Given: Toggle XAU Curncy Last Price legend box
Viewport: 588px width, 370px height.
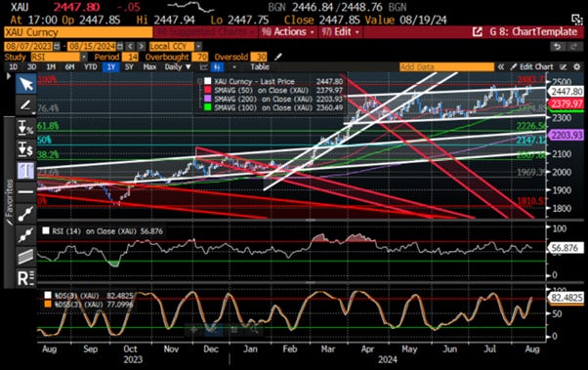Looking at the screenshot, I should (208, 81).
